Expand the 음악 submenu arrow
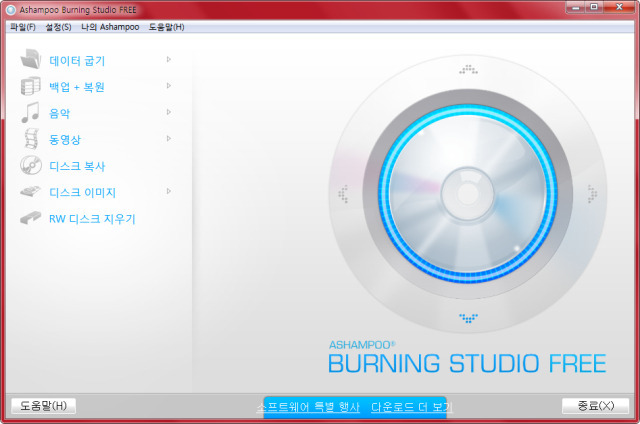 pyautogui.click(x=169, y=112)
